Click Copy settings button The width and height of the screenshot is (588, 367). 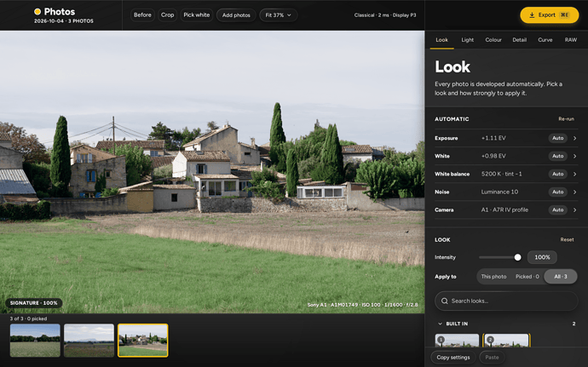pyautogui.click(x=453, y=358)
